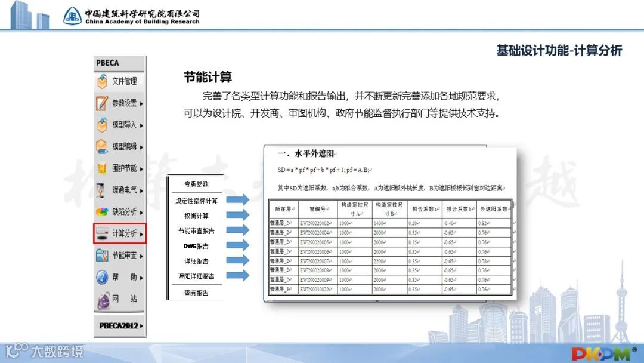Image resolution: width=644 pixels, height=363 pixels.
Task: Click the 所在层 column header
Action: (283, 209)
